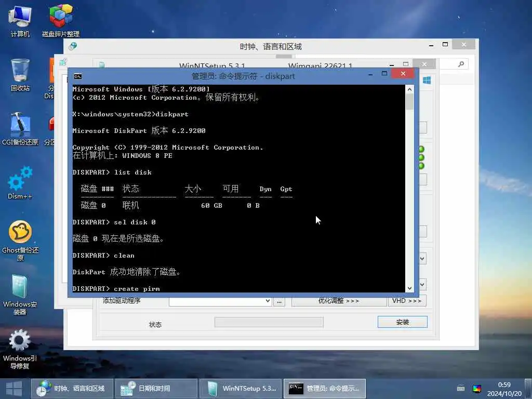The height and width of the screenshot is (399, 532).
Task: Click the 'list disk' command text
Action: [133, 172]
